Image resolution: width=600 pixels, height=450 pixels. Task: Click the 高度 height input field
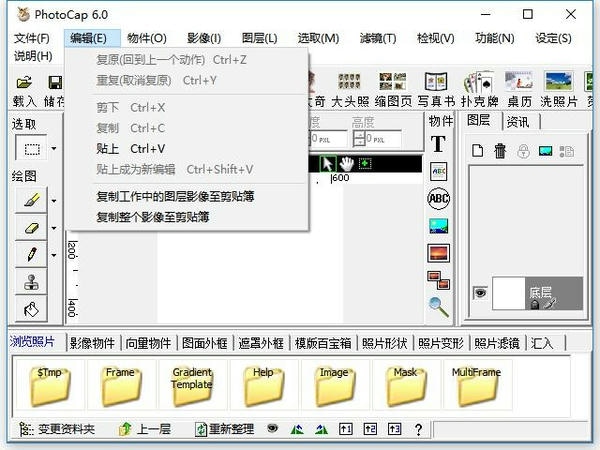point(384,139)
